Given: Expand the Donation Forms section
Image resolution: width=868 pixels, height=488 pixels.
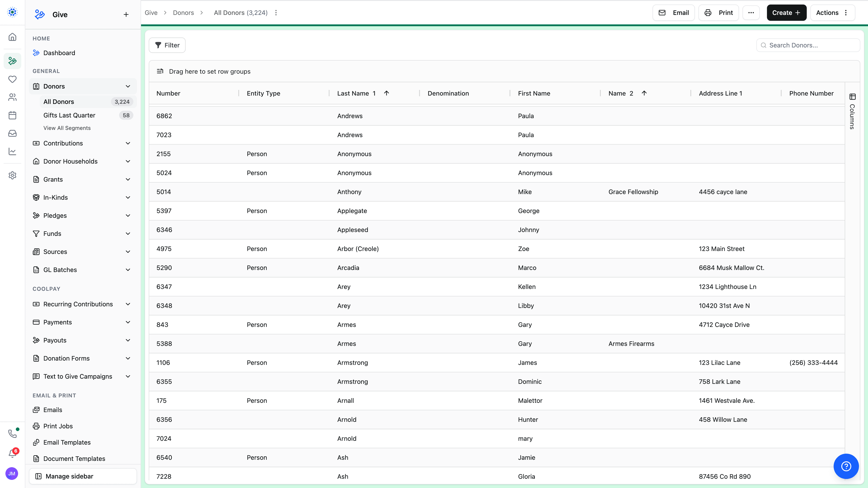Looking at the screenshot, I should tap(128, 358).
